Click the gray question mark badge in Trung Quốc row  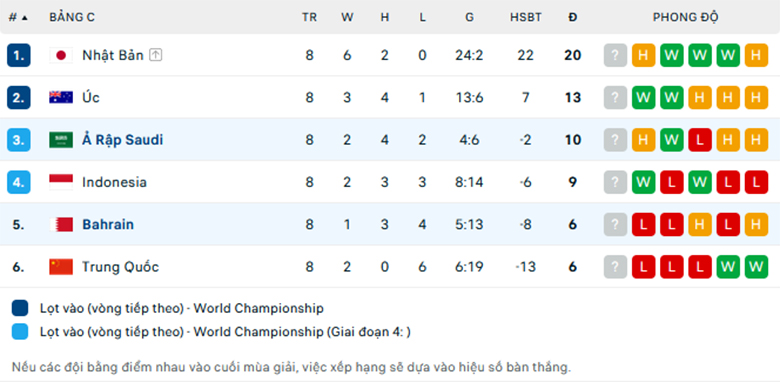615,267
